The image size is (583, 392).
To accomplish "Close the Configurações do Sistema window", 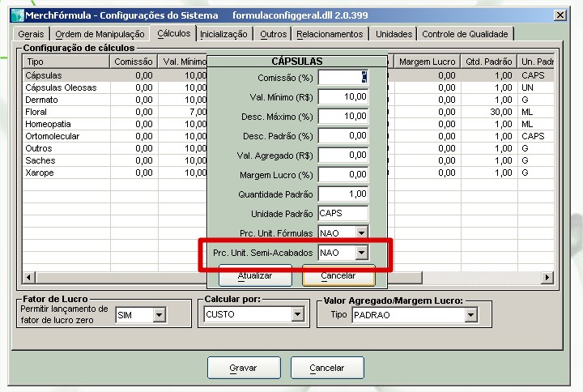I will click(x=559, y=15).
